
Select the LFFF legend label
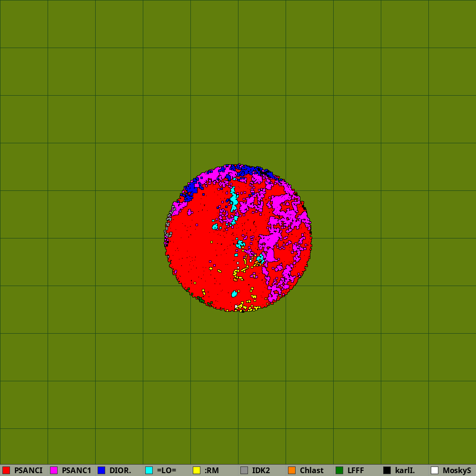coord(356,471)
